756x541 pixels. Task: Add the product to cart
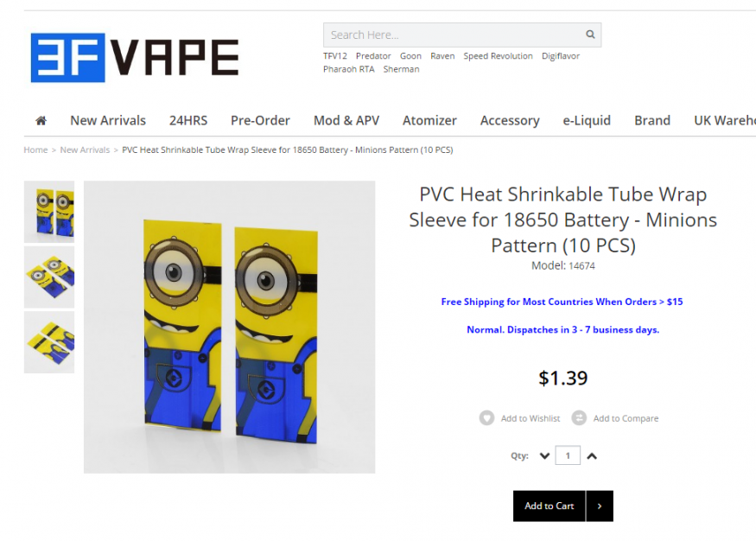[550, 506]
